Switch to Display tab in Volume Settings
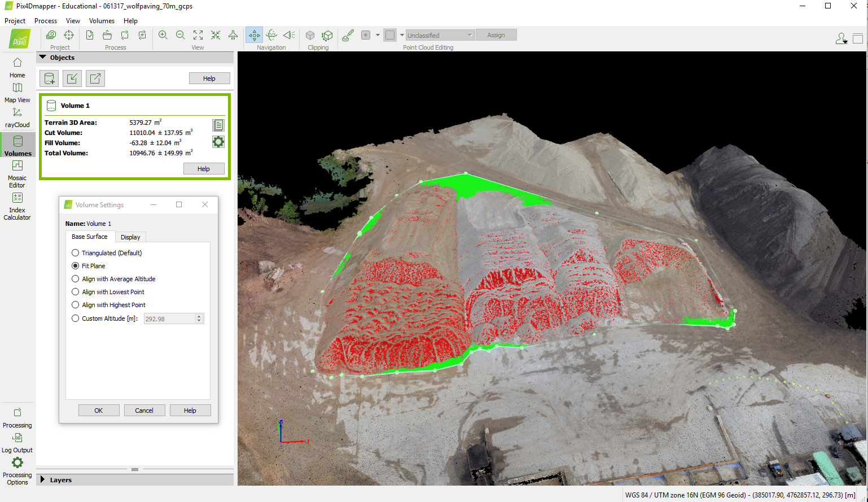868x502 pixels. [130, 237]
